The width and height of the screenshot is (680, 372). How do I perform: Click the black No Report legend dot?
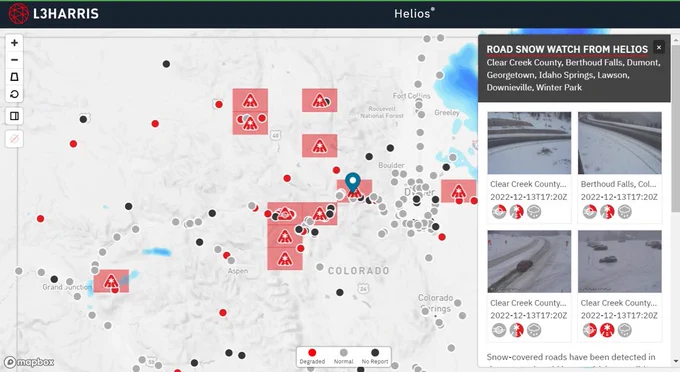tap(375, 352)
